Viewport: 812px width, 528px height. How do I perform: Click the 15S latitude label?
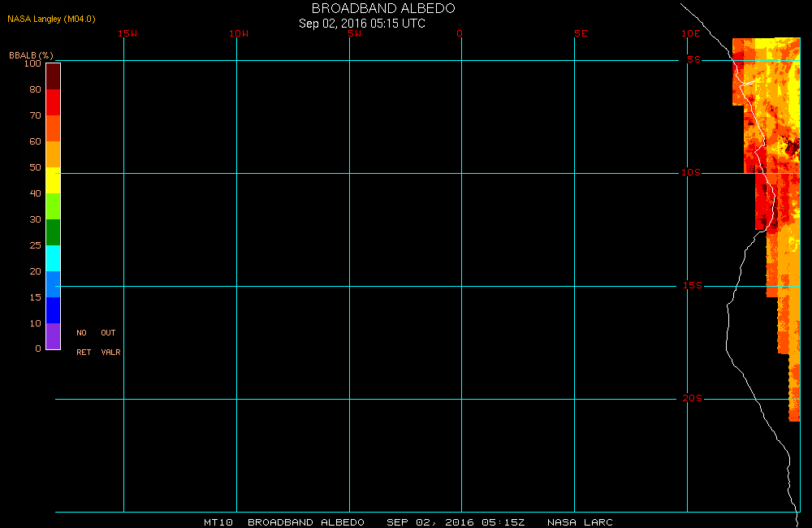tap(693, 285)
